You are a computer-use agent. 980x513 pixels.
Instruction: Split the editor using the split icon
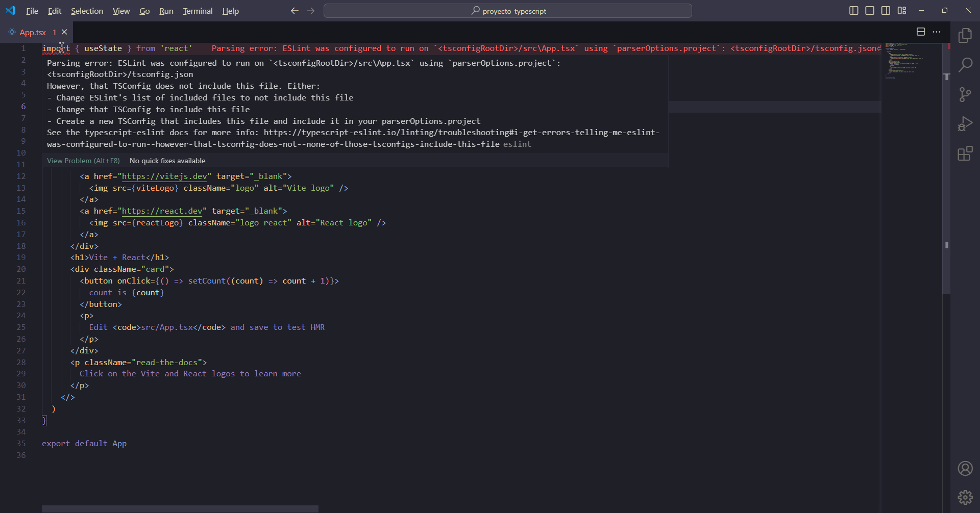pyautogui.click(x=921, y=32)
